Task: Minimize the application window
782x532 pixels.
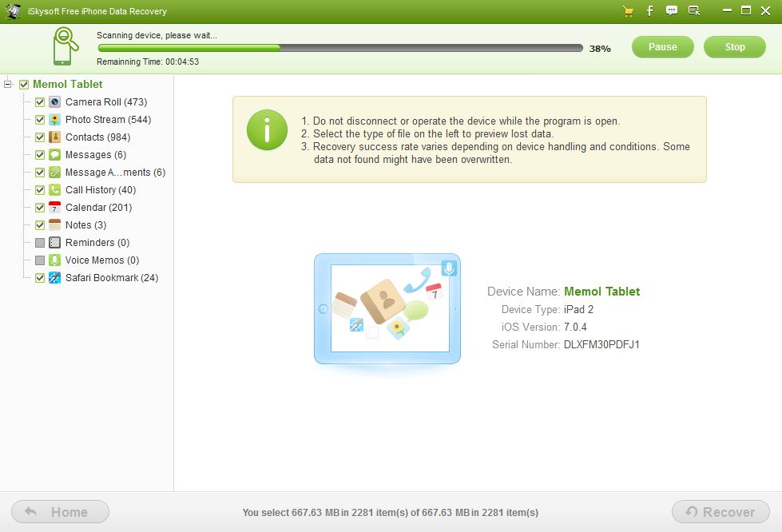Action: (727, 10)
